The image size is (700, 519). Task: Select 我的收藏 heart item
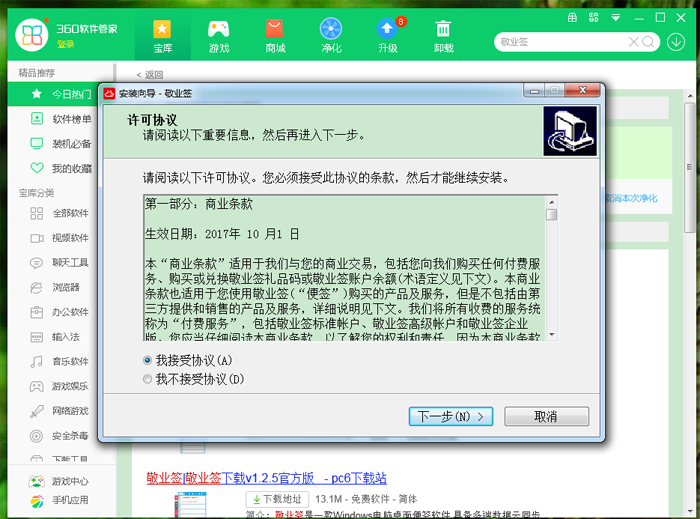click(x=61, y=168)
